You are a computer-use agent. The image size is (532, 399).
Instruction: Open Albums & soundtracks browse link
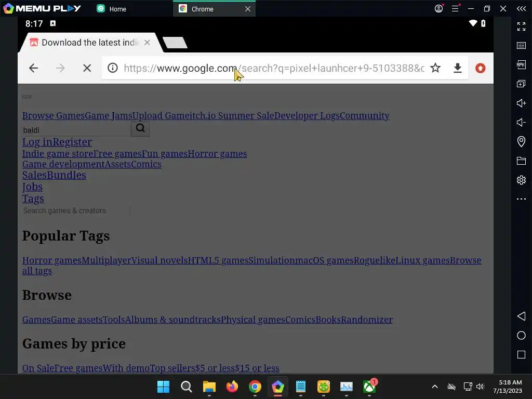[173, 320]
